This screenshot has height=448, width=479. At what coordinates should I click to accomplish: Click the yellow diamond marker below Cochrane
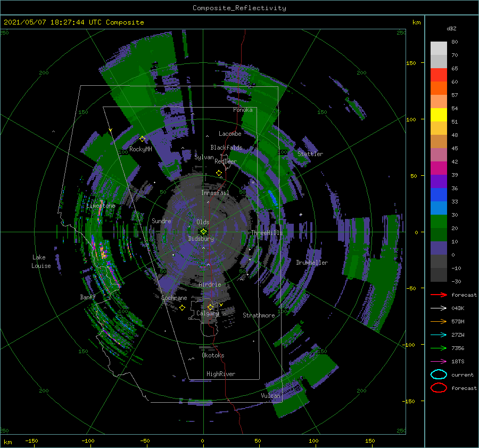(x=183, y=308)
